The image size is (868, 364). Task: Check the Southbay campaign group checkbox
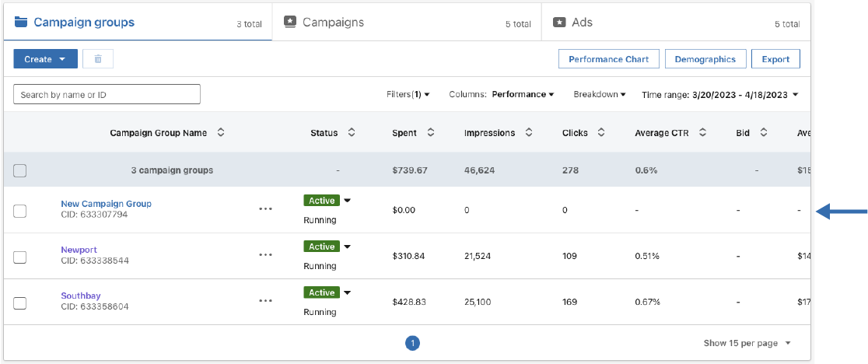[x=20, y=303]
